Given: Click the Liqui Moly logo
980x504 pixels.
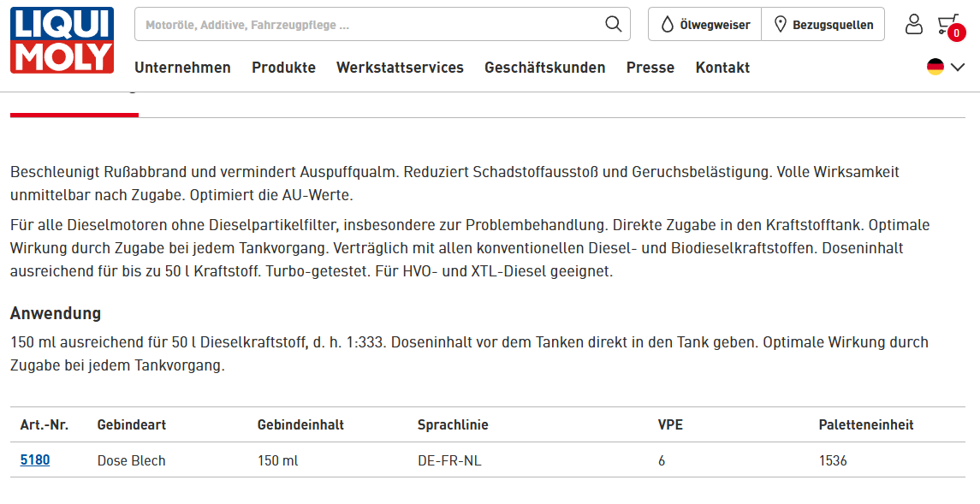Looking at the screenshot, I should (62, 40).
